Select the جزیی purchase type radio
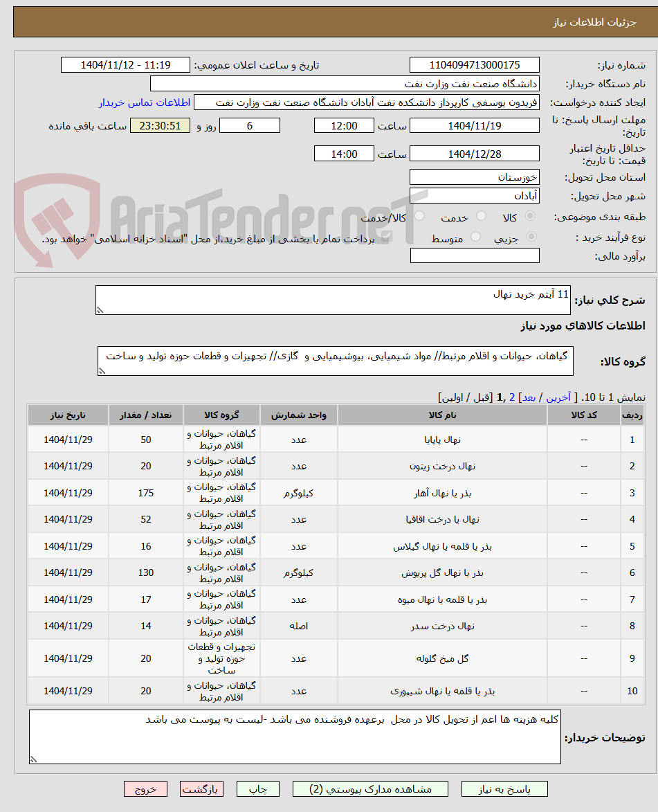The width and height of the screenshot is (658, 812). tap(531, 237)
